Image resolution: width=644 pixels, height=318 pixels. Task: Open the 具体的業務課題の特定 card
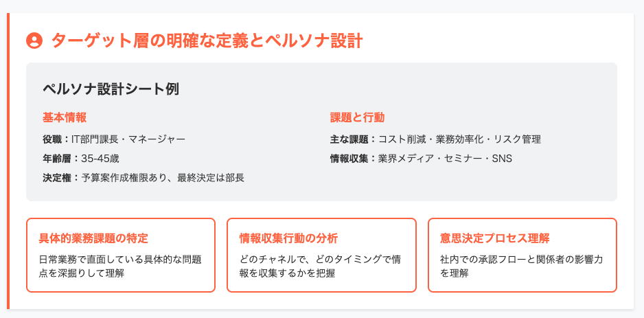click(x=121, y=255)
